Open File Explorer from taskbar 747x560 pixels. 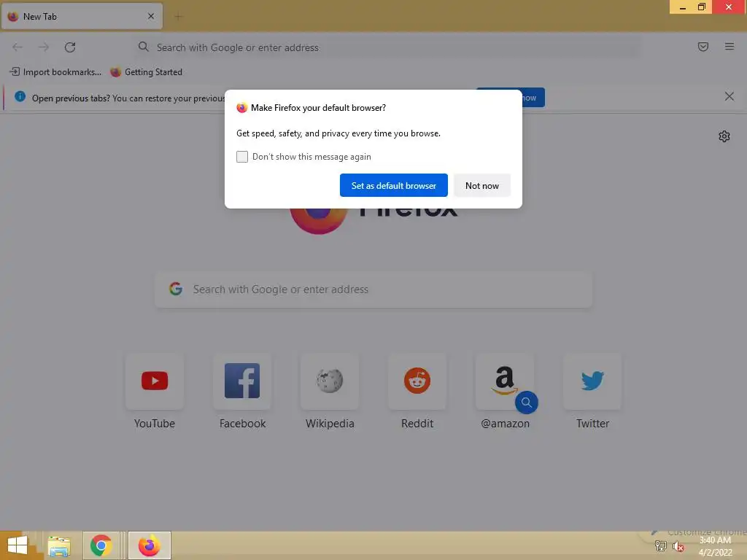coord(59,545)
